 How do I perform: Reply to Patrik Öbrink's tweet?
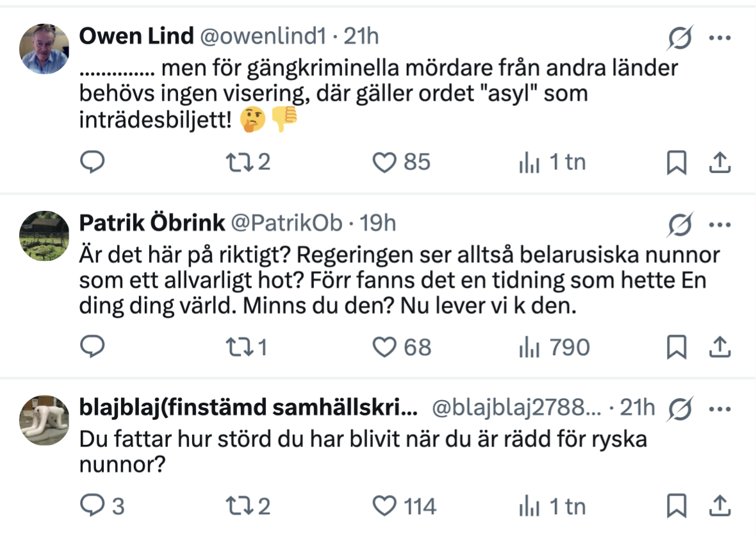[x=94, y=347]
